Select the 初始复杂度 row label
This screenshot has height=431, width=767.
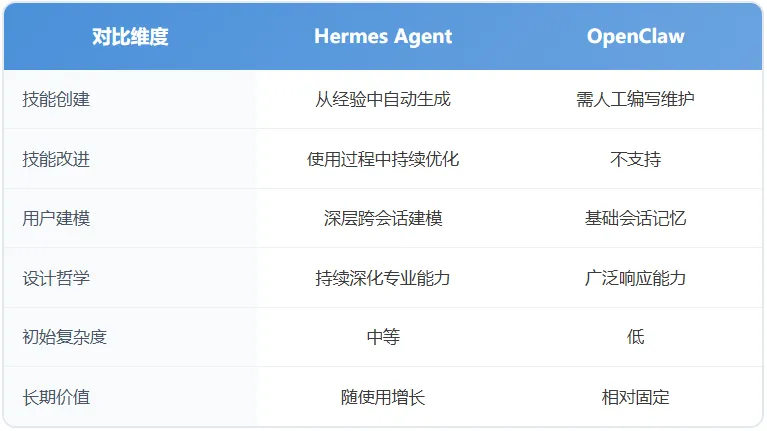pyautogui.click(x=65, y=337)
